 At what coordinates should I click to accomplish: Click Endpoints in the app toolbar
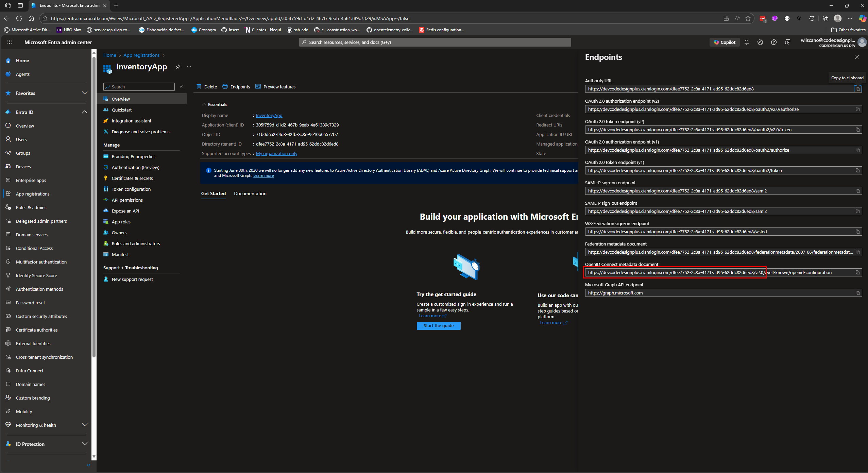(x=236, y=87)
